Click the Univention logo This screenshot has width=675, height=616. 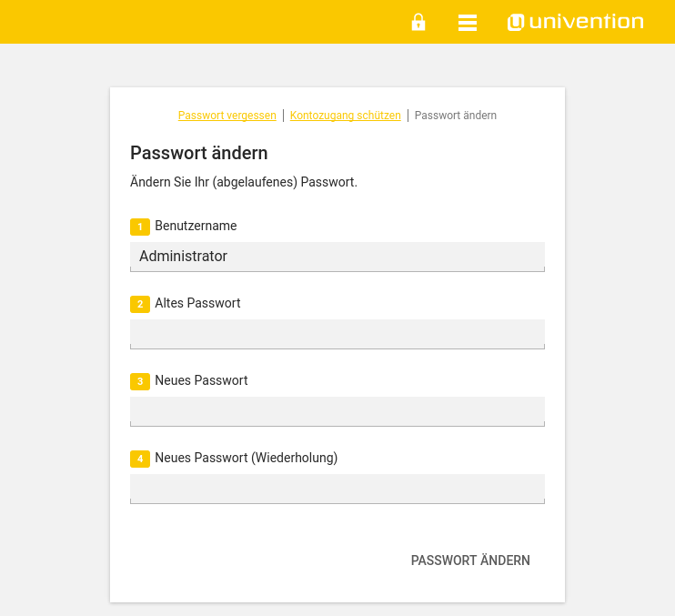tap(576, 22)
